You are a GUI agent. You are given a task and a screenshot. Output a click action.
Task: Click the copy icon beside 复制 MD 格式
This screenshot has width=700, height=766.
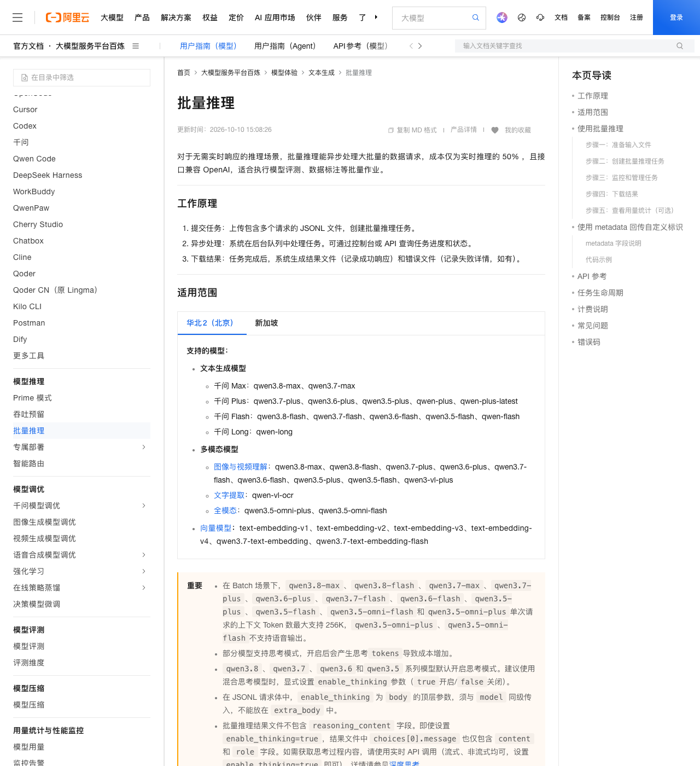coord(391,130)
